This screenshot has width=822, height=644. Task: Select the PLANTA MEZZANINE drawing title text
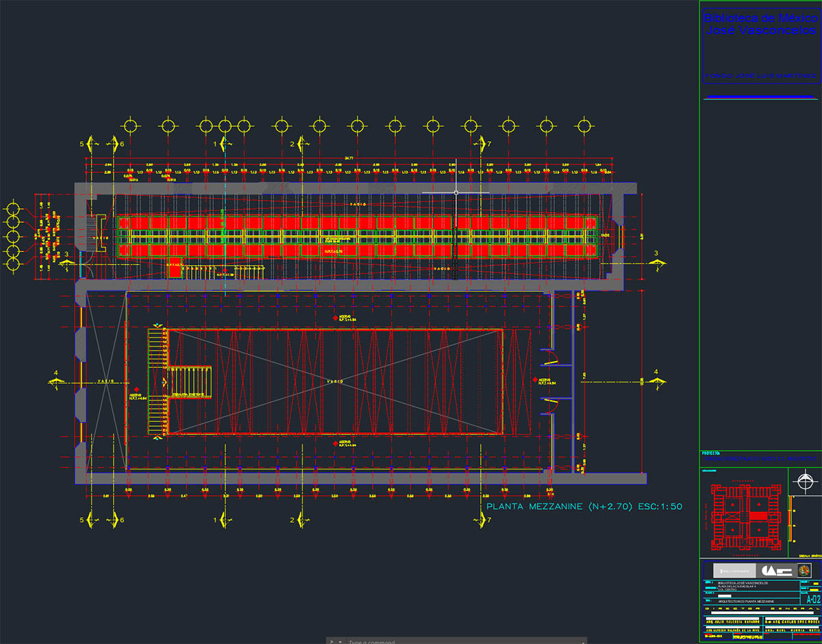[584, 507]
